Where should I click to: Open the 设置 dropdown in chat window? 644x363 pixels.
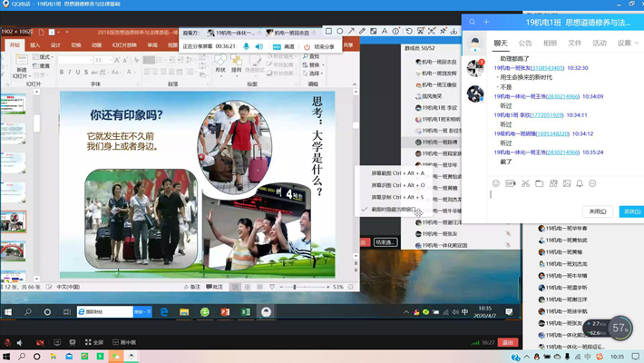click(627, 43)
